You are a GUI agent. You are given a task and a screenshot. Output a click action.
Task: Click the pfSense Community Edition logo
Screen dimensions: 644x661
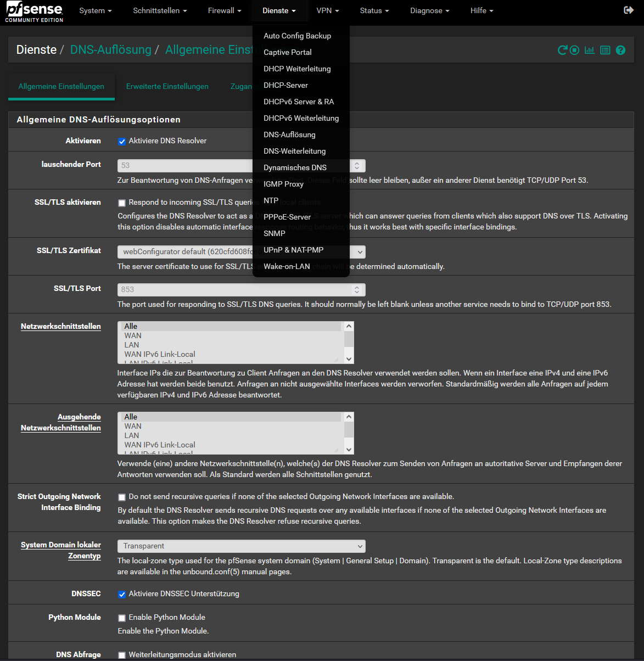coord(35,12)
